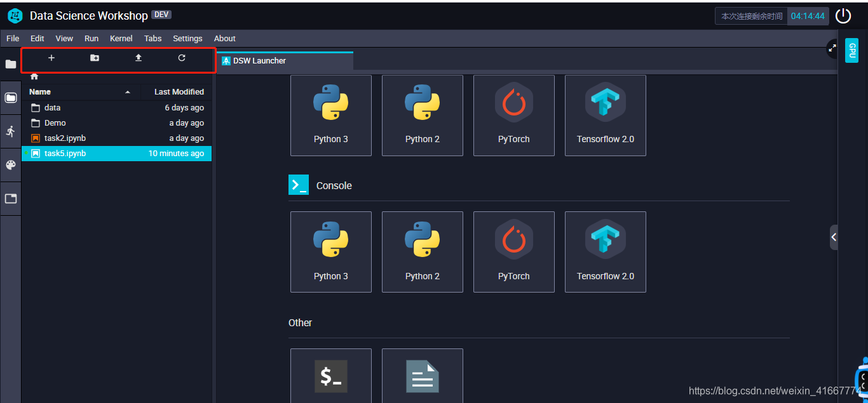This screenshot has width=868, height=403.
Task: Click the DEV badge label
Action: [x=161, y=15]
